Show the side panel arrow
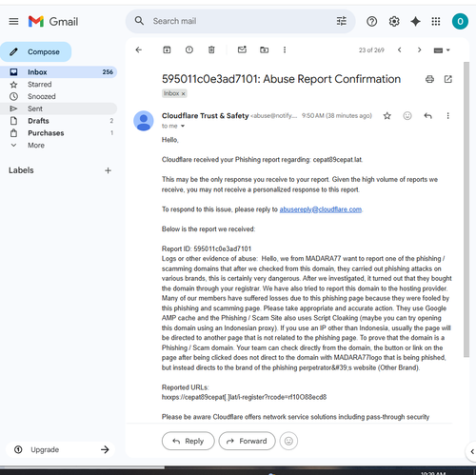Screen dimensions: 476x475 tap(471, 451)
